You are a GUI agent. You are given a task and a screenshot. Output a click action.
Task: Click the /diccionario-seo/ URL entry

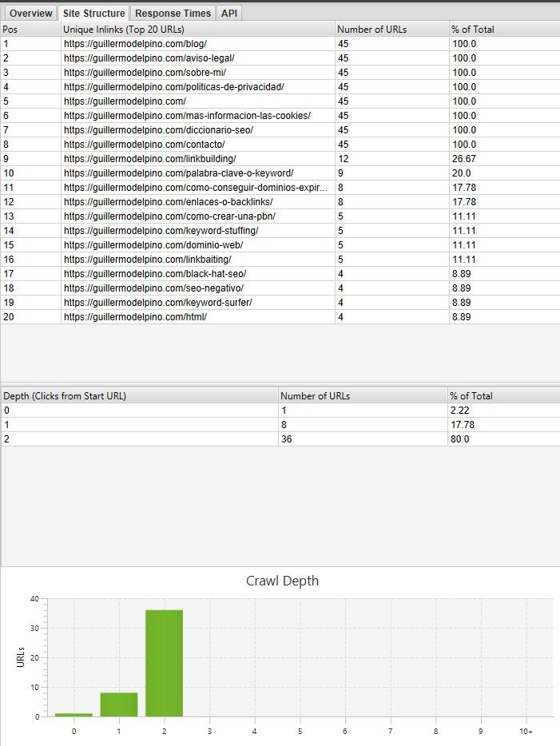(158, 130)
